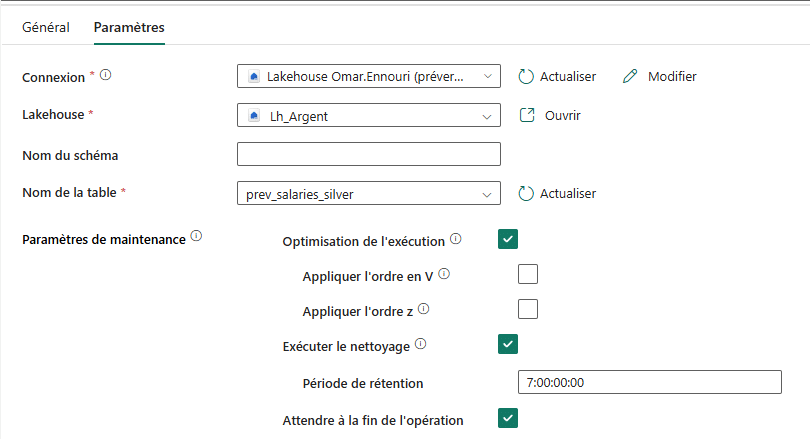Click the Nom du schéma text field

(368, 154)
